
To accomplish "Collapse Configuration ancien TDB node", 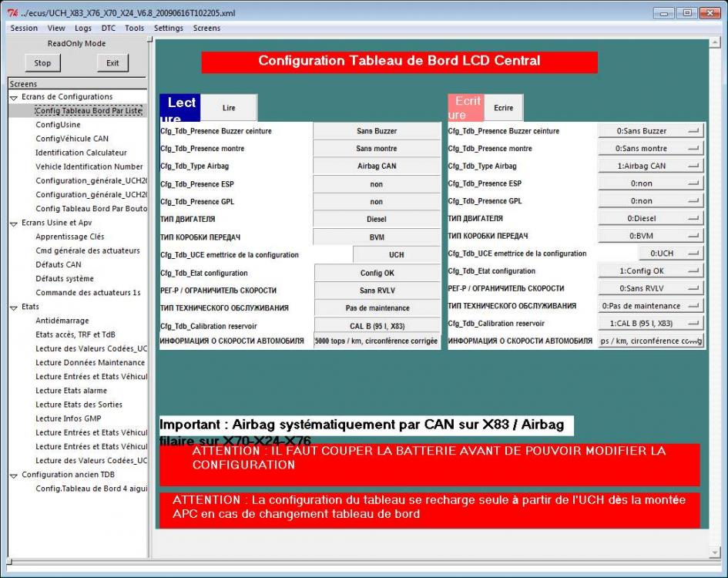I will (14, 476).
